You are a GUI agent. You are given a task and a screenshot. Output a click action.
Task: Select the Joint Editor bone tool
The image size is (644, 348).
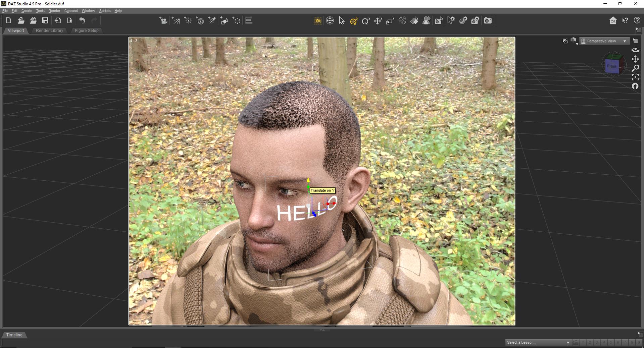[402, 21]
